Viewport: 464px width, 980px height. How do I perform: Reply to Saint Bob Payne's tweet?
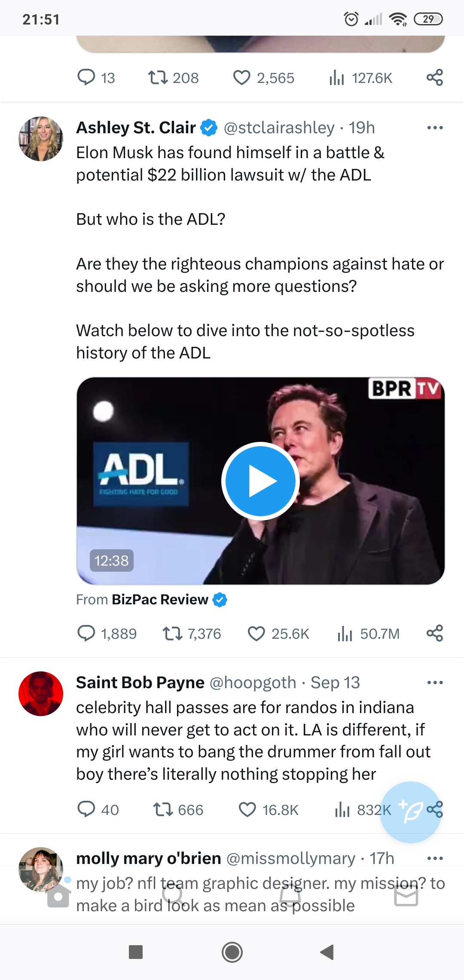click(x=86, y=810)
